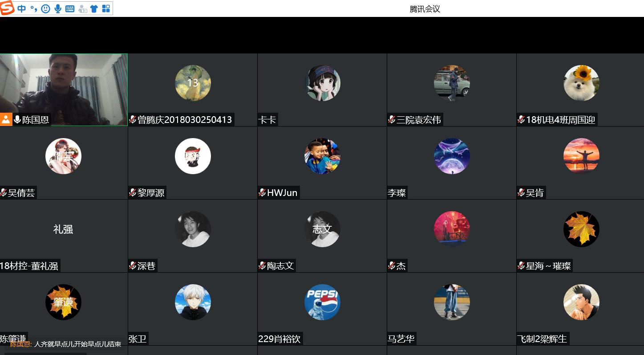
Task: Select the maple leaf avatar of 星海～璀璨
Action: point(581,229)
